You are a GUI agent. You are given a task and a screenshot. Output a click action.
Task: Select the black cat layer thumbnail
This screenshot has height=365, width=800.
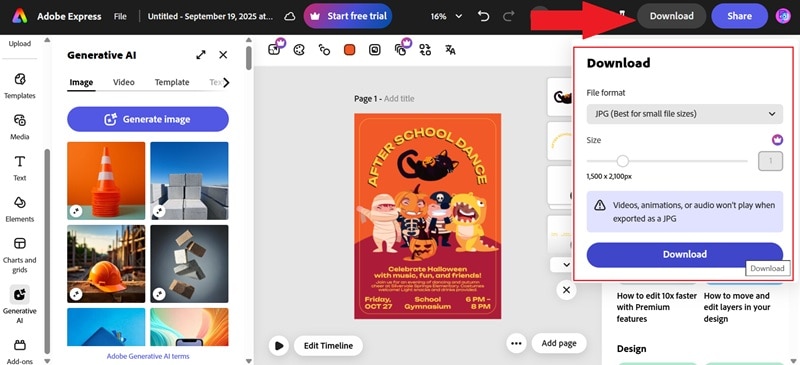tap(559, 97)
